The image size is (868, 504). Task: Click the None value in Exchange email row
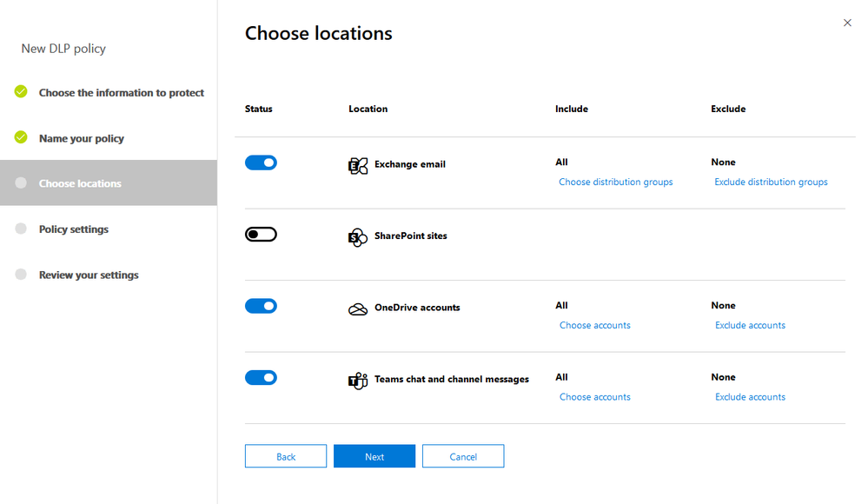coord(723,162)
